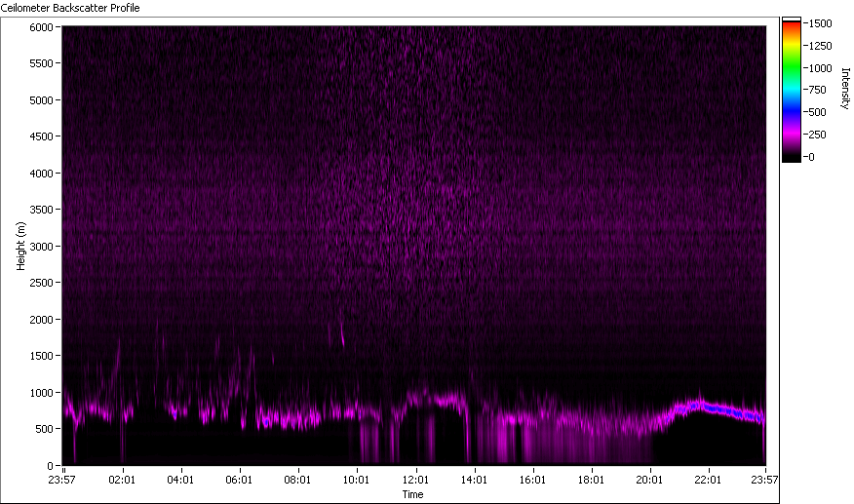Click the 22:01 time axis label

(708, 480)
